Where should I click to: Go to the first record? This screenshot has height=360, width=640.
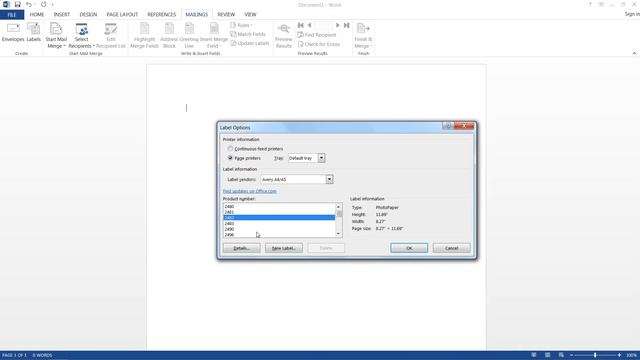[301, 25]
